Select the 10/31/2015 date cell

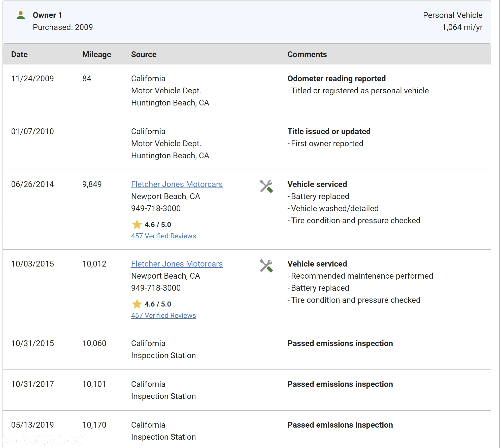click(x=32, y=343)
